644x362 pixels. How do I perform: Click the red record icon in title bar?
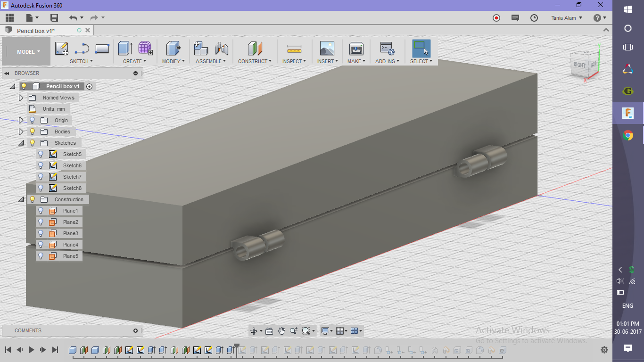(x=496, y=18)
